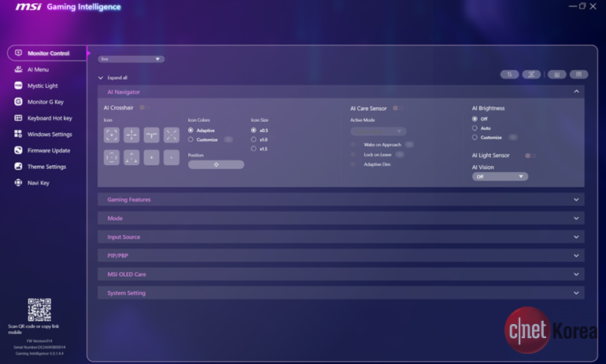This screenshot has height=364, width=606.
Task: Expand the Gaming Features section
Action: click(x=340, y=200)
